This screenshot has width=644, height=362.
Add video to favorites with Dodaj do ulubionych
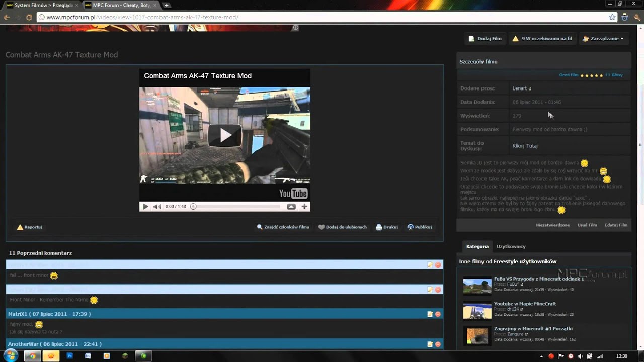point(342,227)
